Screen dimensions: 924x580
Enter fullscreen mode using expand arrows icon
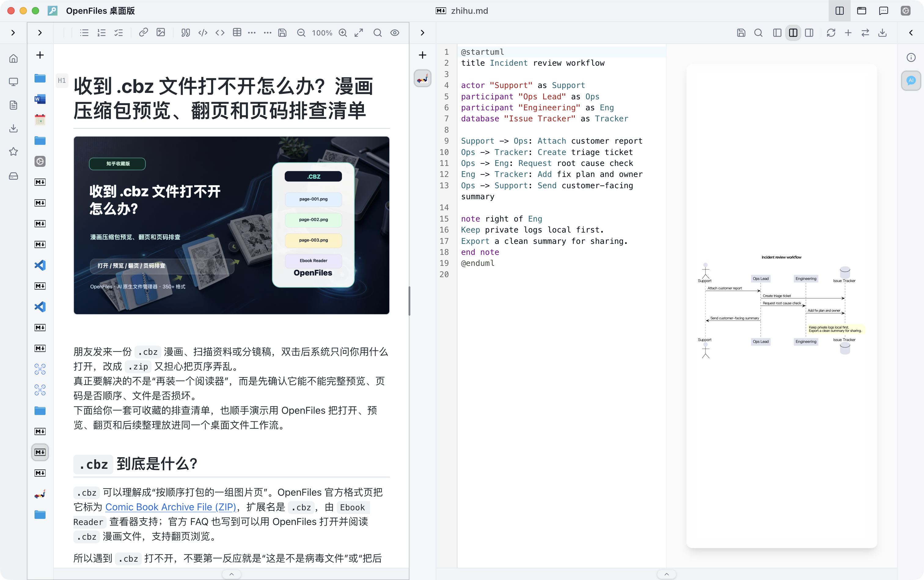(359, 33)
